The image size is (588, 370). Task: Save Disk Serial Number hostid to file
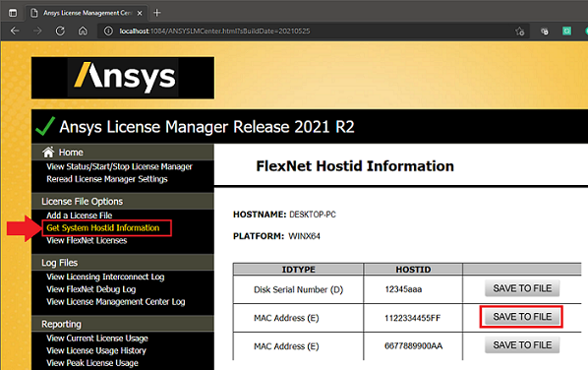(x=522, y=288)
